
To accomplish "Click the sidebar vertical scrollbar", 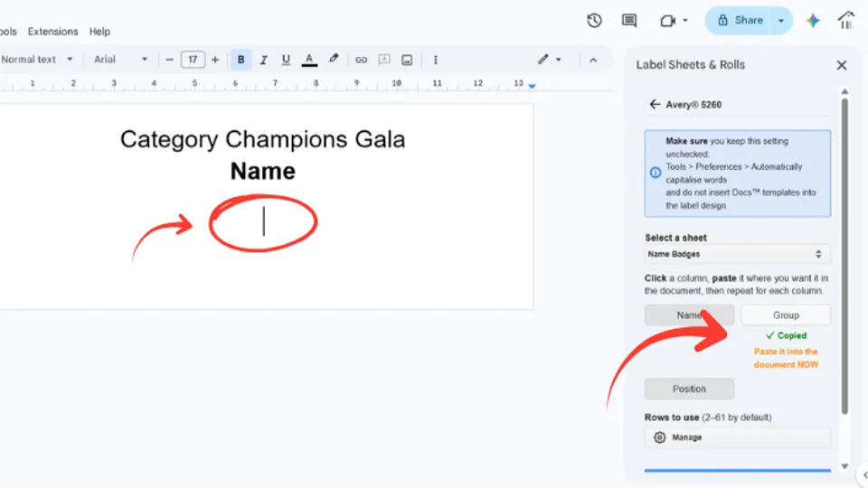I will click(844, 256).
